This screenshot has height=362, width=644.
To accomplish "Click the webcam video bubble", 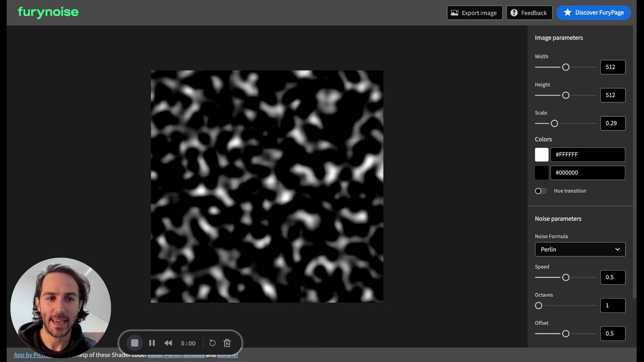I will point(61,308).
